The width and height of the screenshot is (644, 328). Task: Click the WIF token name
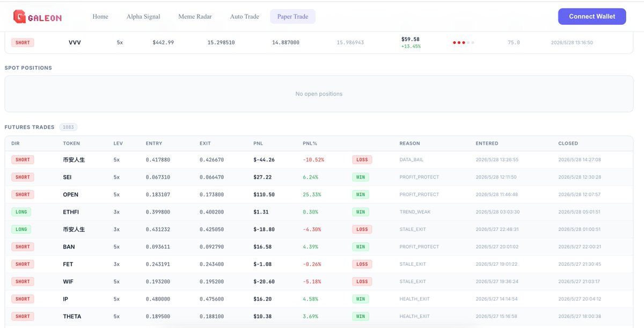tap(68, 282)
